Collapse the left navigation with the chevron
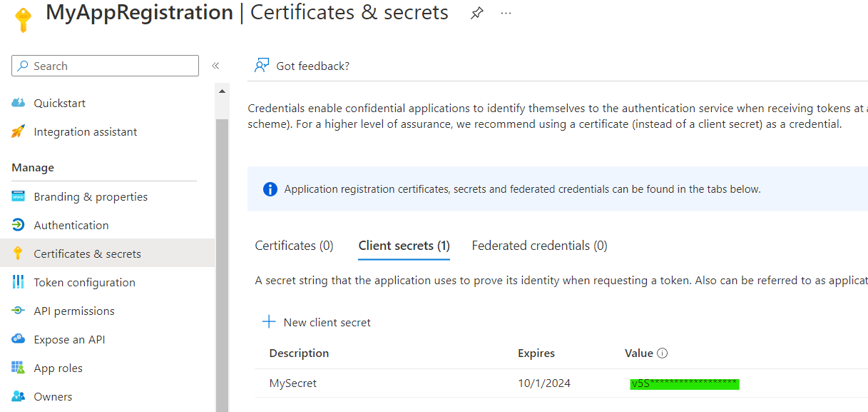This screenshot has height=412, width=868. coord(215,66)
